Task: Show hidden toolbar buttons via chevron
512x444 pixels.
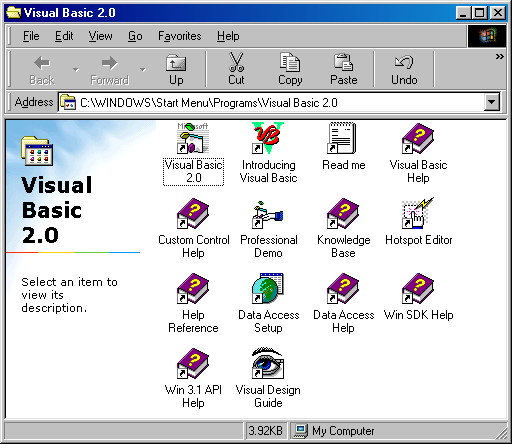Action: (x=499, y=57)
